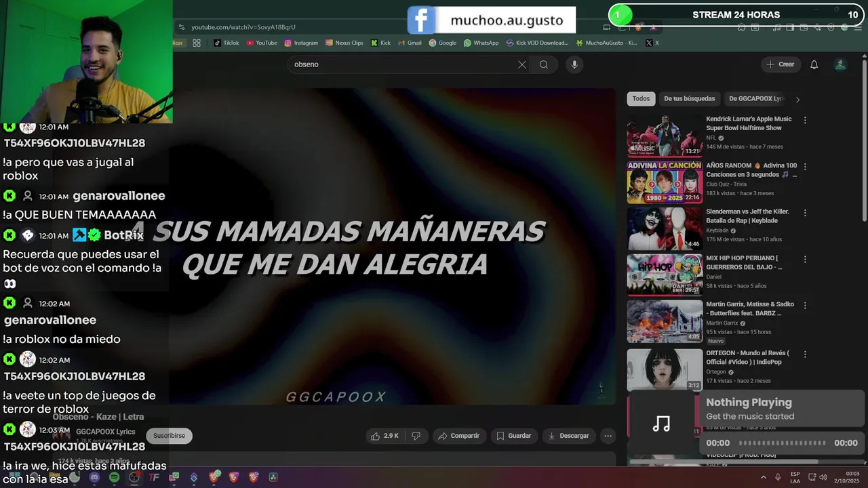
Task: Open the Kick bookmark
Action: [x=381, y=43]
